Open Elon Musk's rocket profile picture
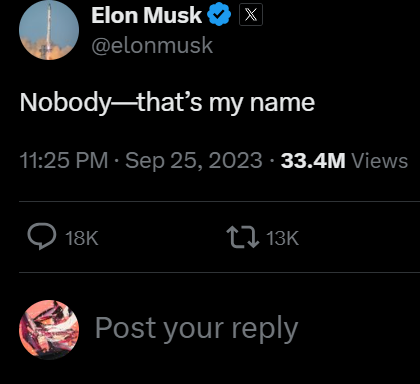The image size is (420, 384). (x=49, y=30)
